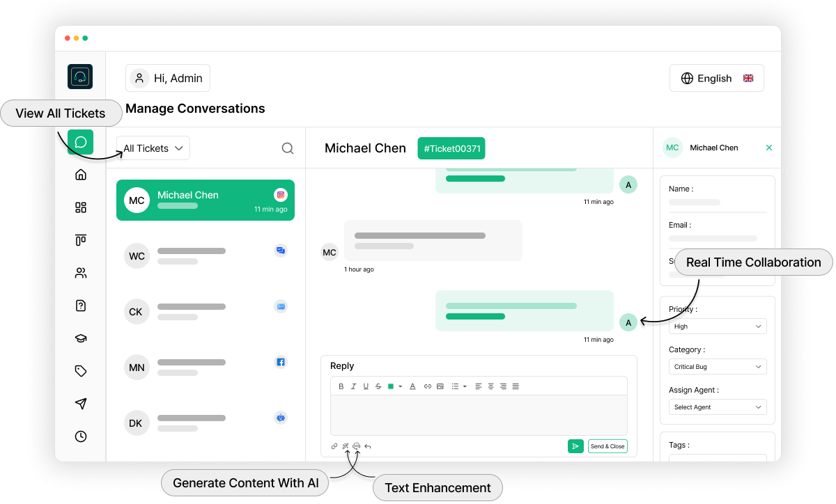
Task: Select the DK conversation row
Action: 206,423
